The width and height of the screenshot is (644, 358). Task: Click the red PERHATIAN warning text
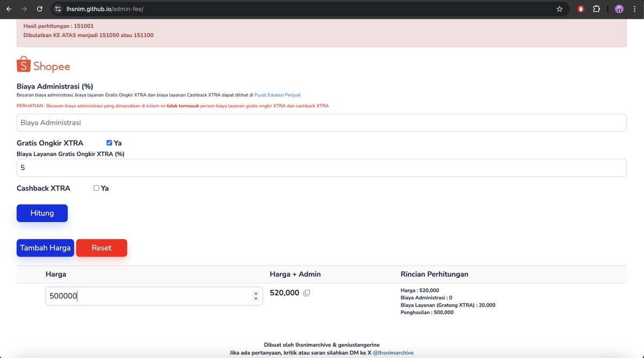click(173, 106)
